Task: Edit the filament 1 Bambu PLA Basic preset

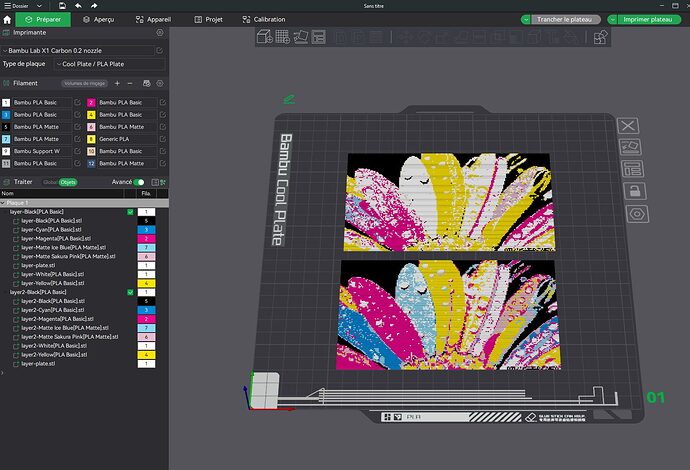Action: (x=77, y=103)
